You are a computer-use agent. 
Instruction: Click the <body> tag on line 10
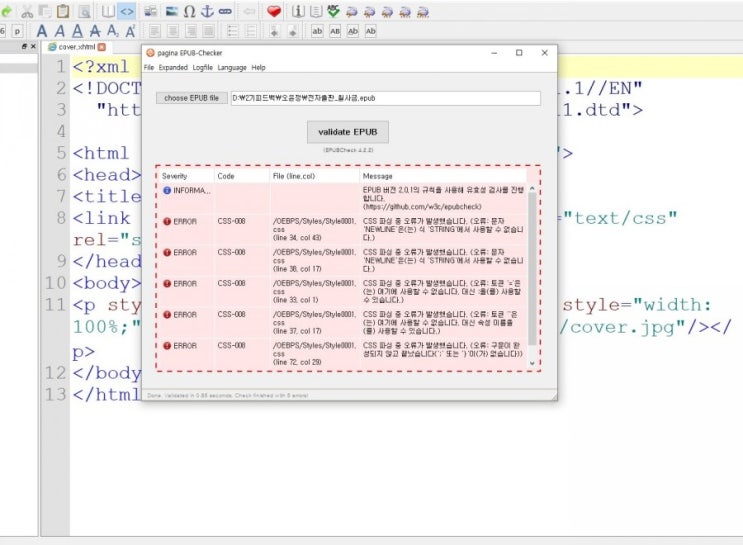pos(107,283)
